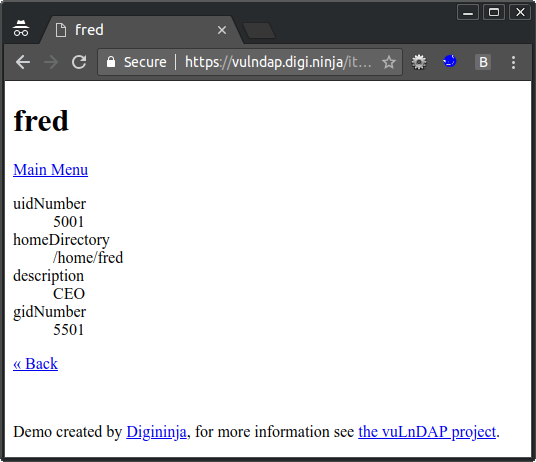Image resolution: width=536 pixels, height=462 pixels.
Task: Maximize the browser window
Action: [494, 13]
